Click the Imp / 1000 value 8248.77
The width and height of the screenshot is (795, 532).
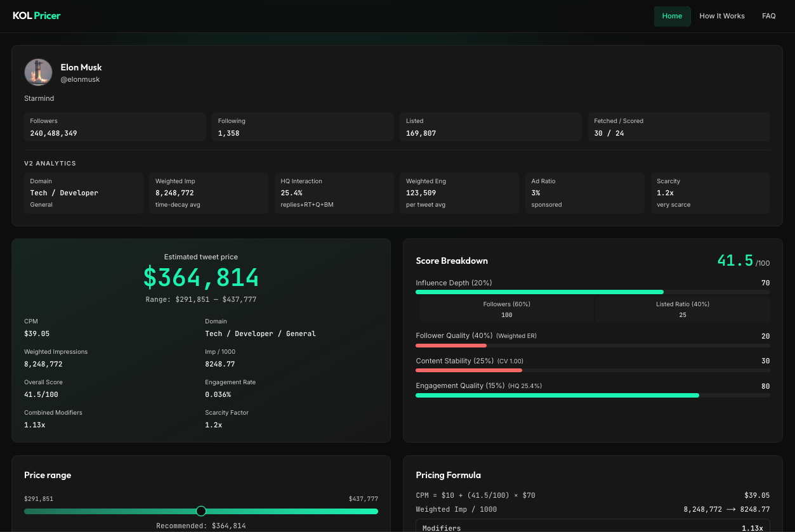[220, 364]
